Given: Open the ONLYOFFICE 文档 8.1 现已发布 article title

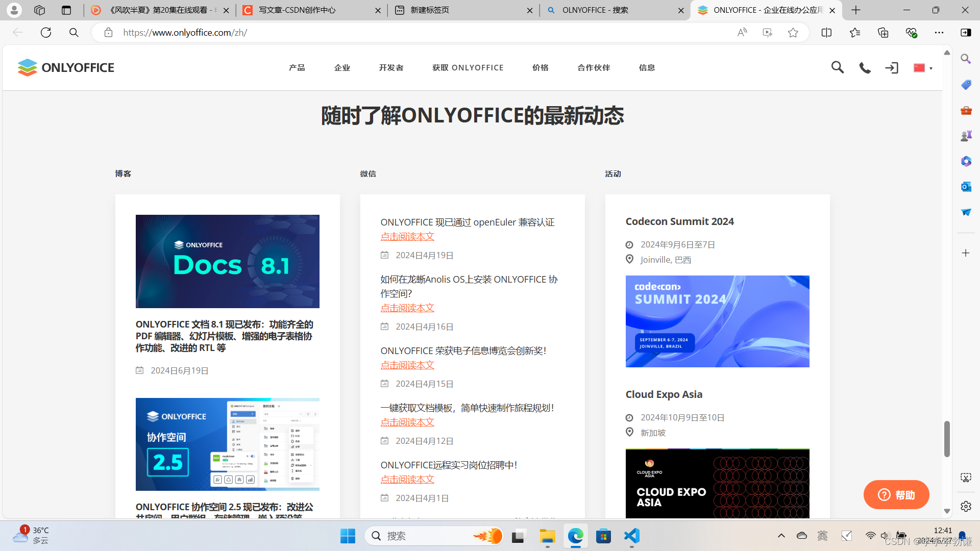Looking at the screenshot, I should pos(225,336).
